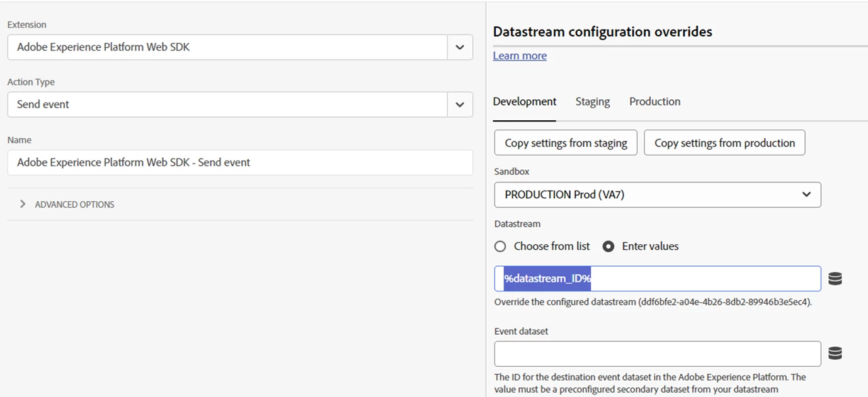Click the Datastream configuration overrides heading
868x397 pixels.
602,32
